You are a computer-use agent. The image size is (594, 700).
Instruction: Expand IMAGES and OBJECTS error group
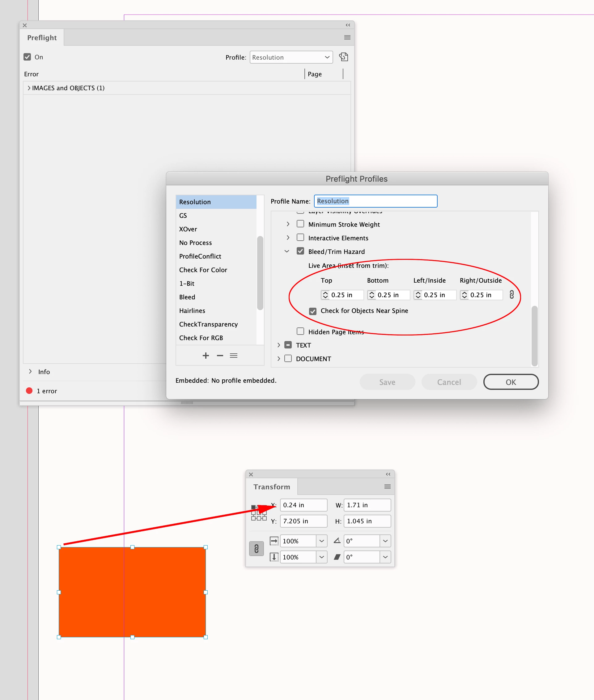(29, 88)
